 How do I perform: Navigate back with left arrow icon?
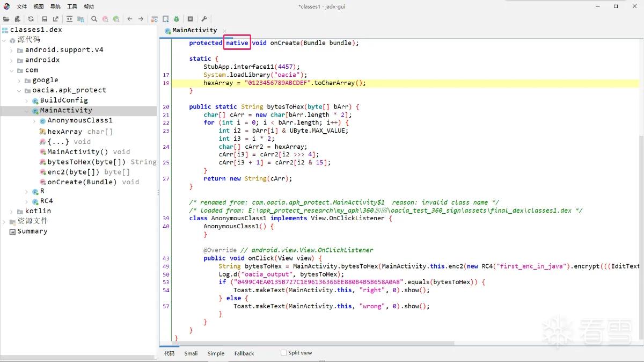tap(130, 19)
